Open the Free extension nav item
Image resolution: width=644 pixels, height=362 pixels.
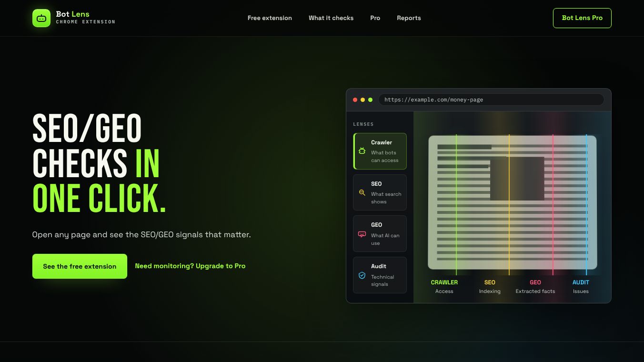pos(270,18)
